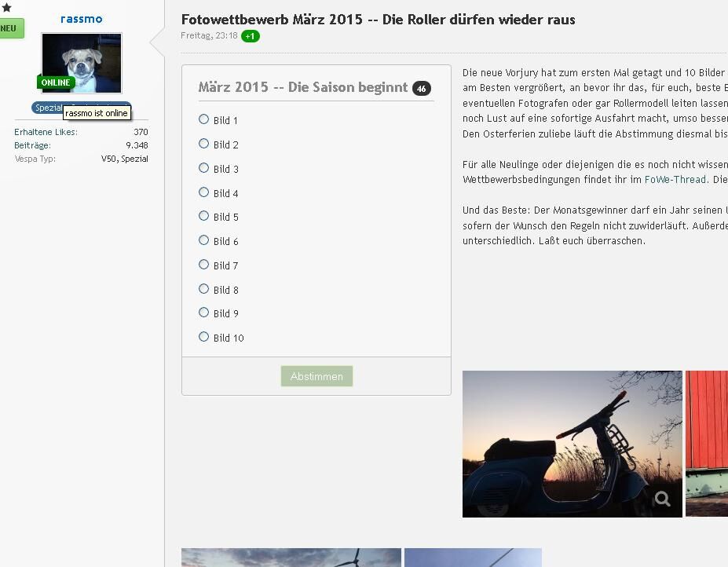Open the Erhaltene Likes link
The image size is (728, 567).
(46, 132)
